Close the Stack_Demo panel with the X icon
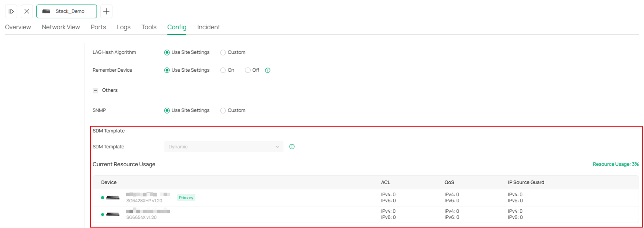The image size is (644, 228). pos(27,11)
